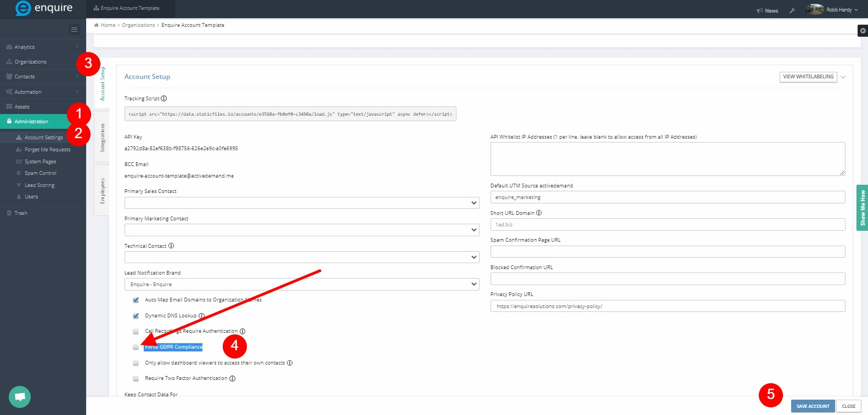
Task: Switch to the Integrations vertical tab
Action: (x=102, y=137)
